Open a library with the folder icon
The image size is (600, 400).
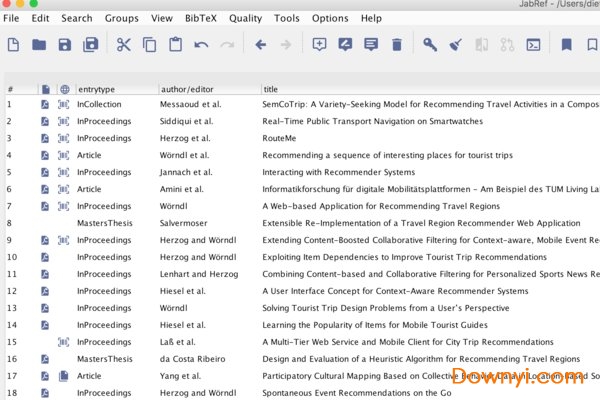coord(39,45)
